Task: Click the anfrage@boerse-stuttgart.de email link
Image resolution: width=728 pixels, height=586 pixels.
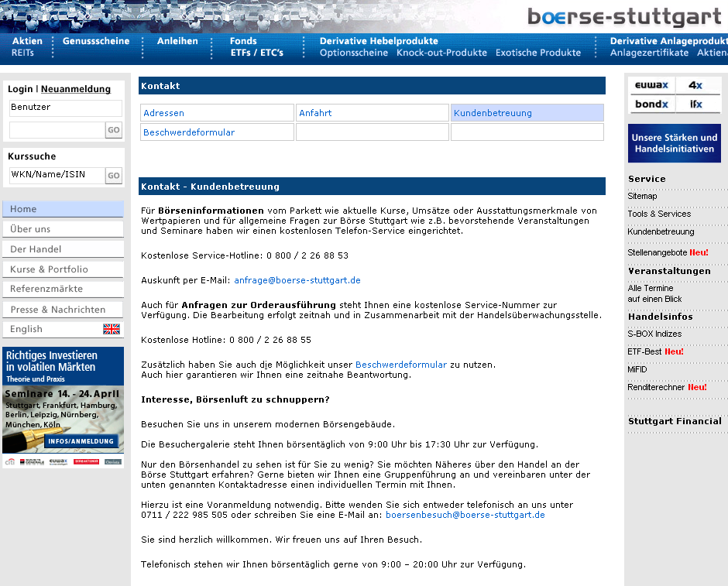Action: click(x=297, y=280)
